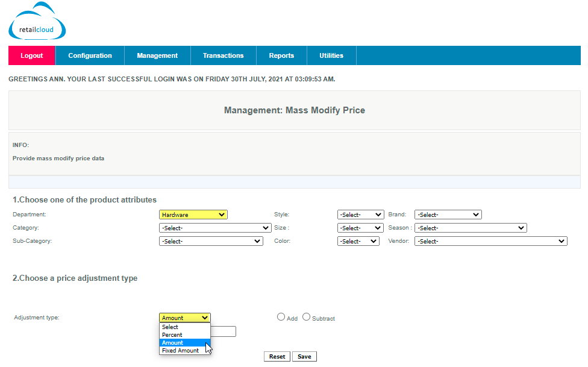
Task: Expand the Vendor dropdown
Action: (x=491, y=241)
